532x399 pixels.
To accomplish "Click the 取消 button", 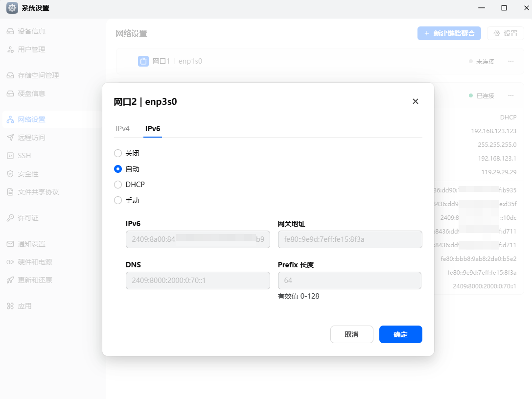I will coord(352,334).
